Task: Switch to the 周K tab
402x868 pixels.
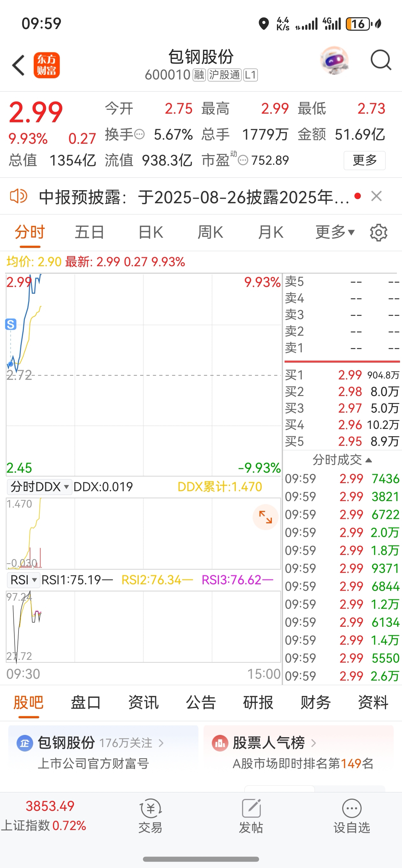Action: click(x=210, y=232)
